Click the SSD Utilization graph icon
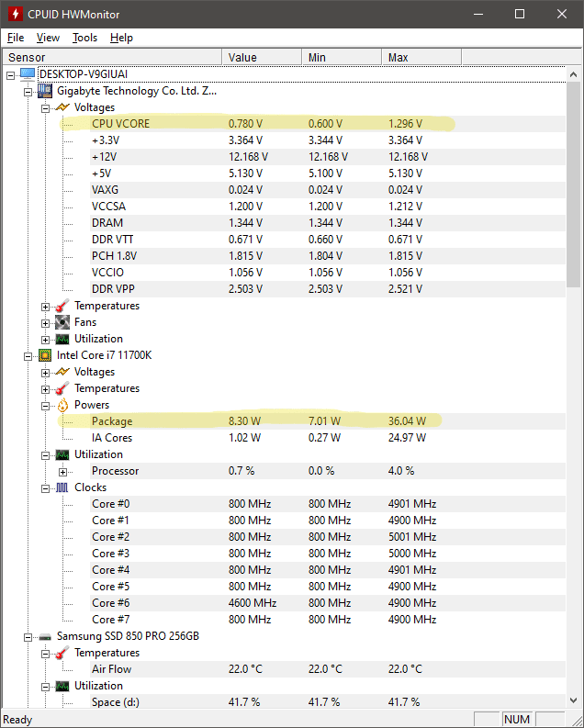 point(62,686)
